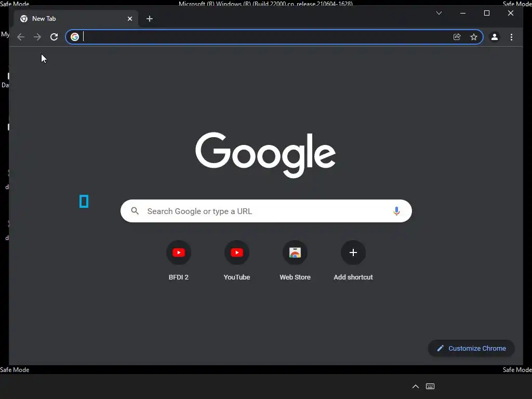Open a new tab with plus button
Screen dimensions: 532x399
coord(150,19)
